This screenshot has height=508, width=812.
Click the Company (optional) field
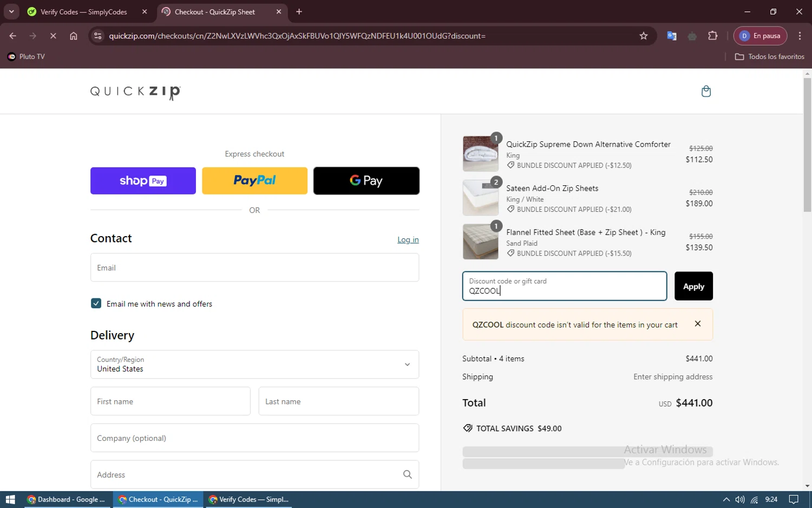point(254,438)
